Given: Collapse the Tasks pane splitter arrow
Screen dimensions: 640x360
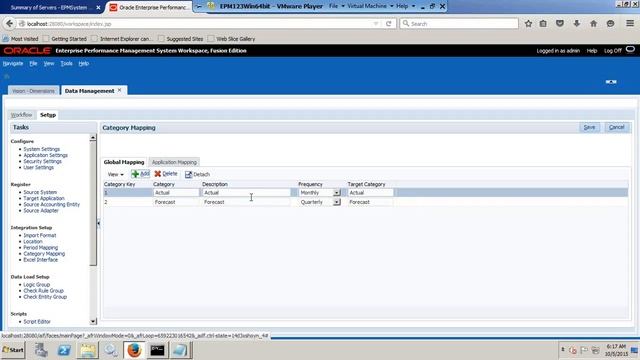Looking at the screenshot, I should pyautogui.click(x=98, y=223).
